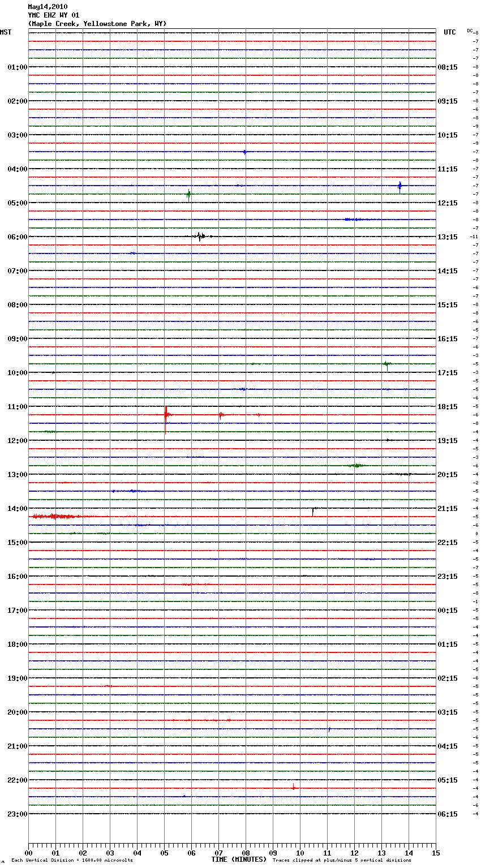The height and width of the screenshot is (868, 481).
Task: Click the 16:15 UTC time label
Action: click(448, 338)
